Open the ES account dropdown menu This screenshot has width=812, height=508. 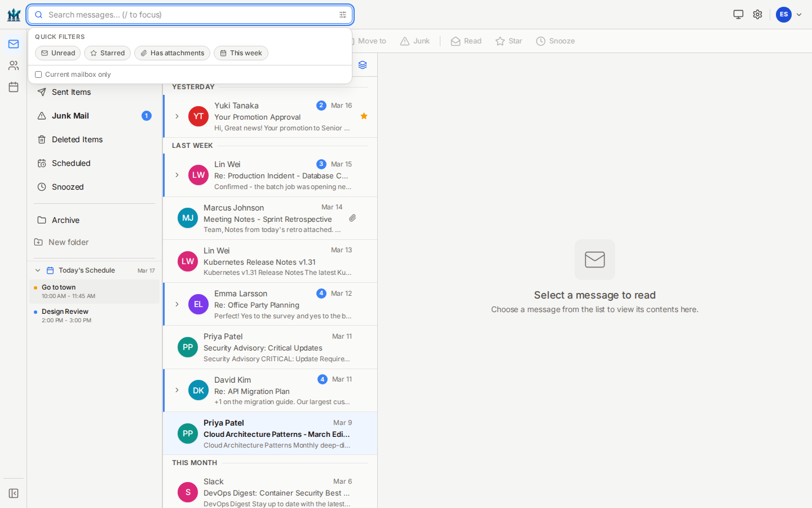point(789,15)
